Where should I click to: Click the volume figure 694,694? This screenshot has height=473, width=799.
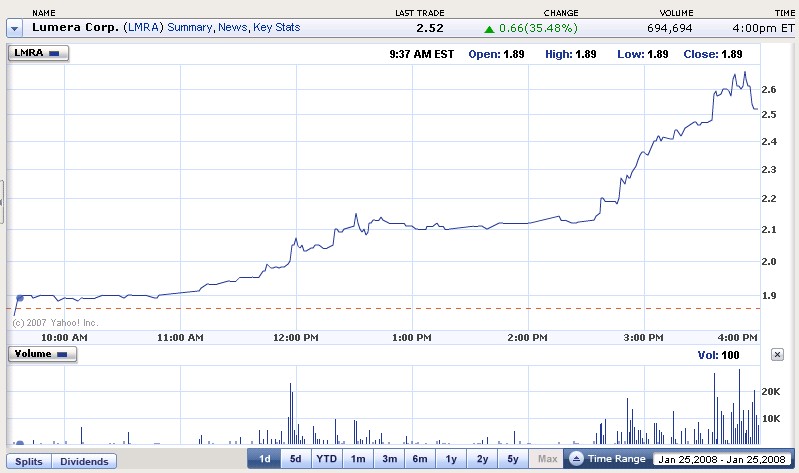click(x=670, y=28)
